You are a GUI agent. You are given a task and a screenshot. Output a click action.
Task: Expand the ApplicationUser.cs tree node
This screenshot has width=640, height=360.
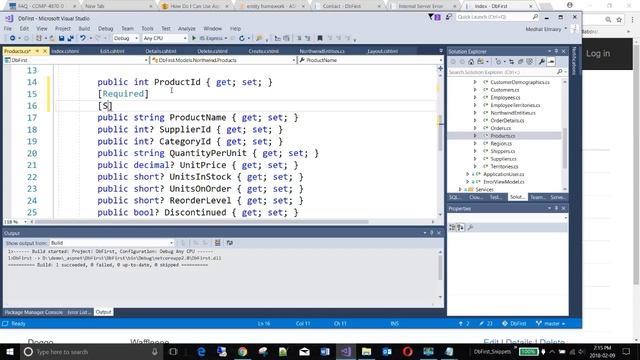click(468, 174)
